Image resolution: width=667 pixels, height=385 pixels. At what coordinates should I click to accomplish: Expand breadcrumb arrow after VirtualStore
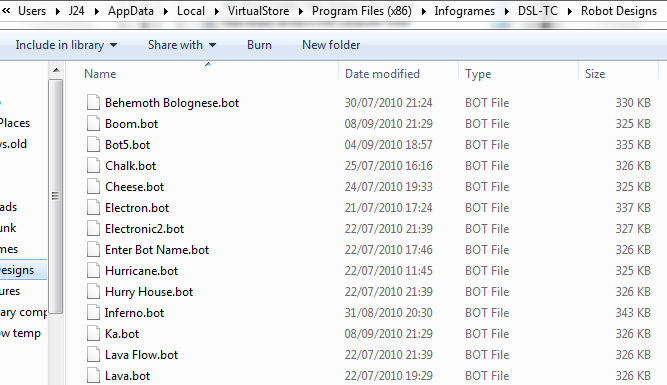pyautogui.click(x=301, y=11)
